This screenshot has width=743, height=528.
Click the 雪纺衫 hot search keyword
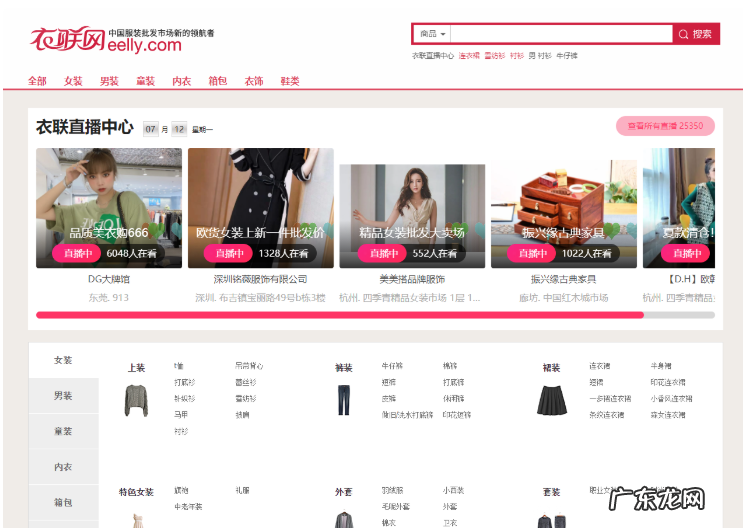pyautogui.click(x=495, y=56)
